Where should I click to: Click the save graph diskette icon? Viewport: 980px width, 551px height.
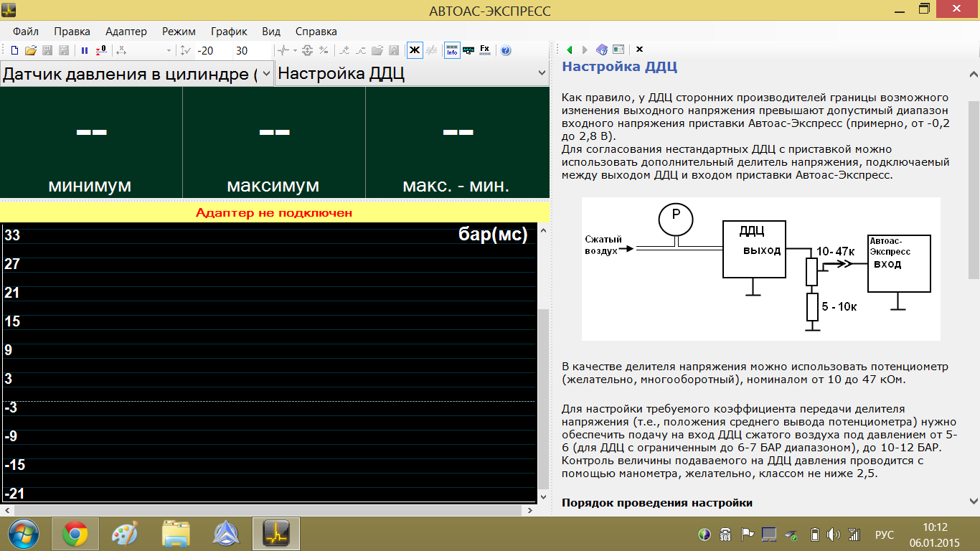coord(64,51)
